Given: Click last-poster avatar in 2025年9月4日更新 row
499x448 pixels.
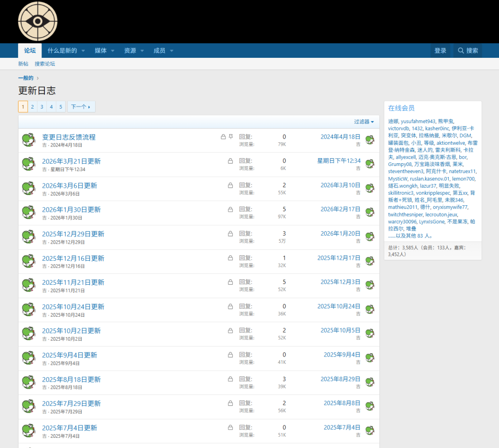Looking at the screenshot, I should tap(370, 358).
